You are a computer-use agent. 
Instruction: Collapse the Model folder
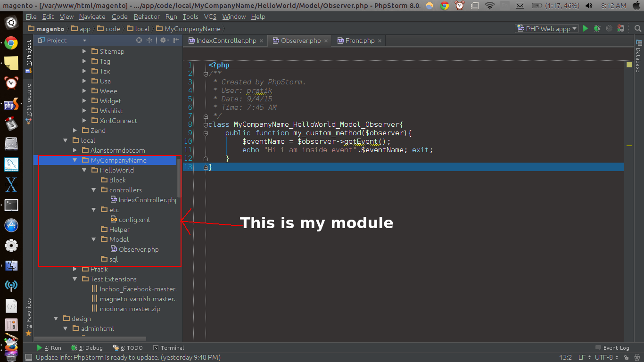(94, 239)
